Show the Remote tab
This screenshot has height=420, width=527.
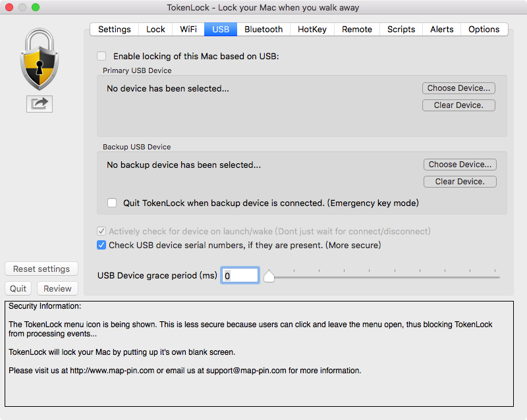click(357, 29)
